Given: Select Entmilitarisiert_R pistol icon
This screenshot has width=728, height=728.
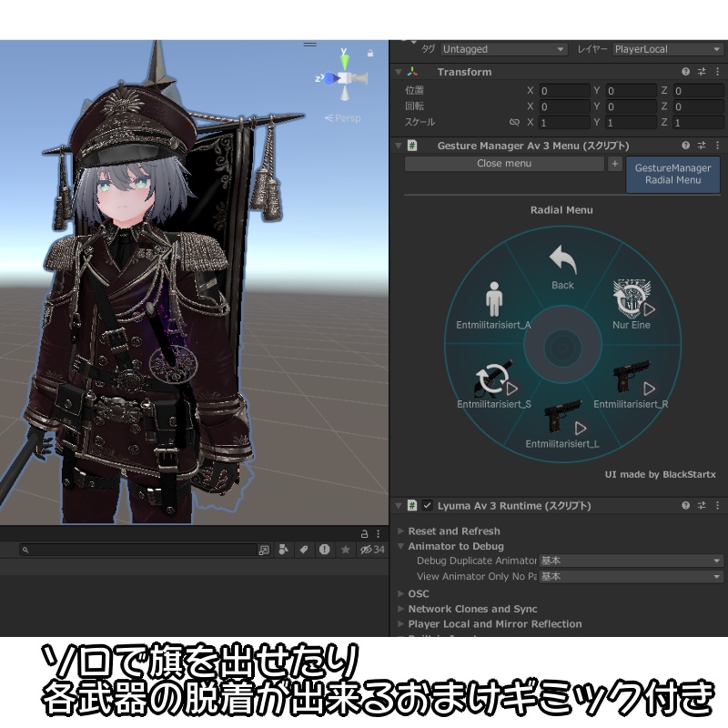Looking at the screenshot, I should point(631,377).
